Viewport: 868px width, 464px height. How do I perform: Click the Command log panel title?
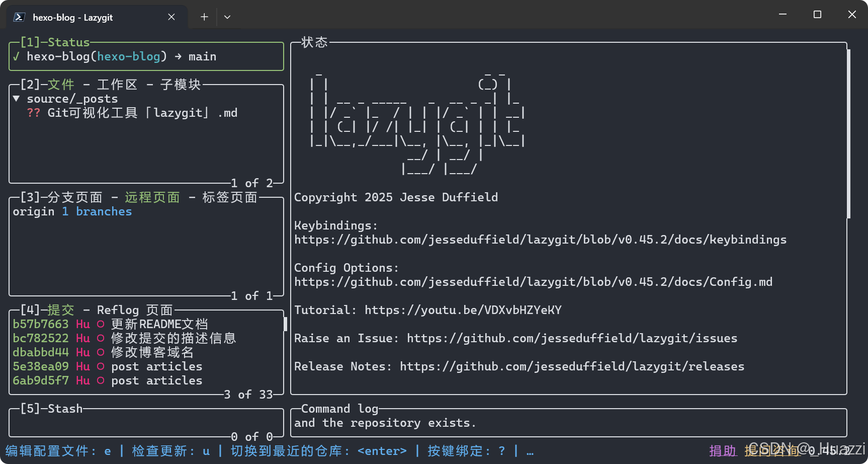(x=339, y=409)
